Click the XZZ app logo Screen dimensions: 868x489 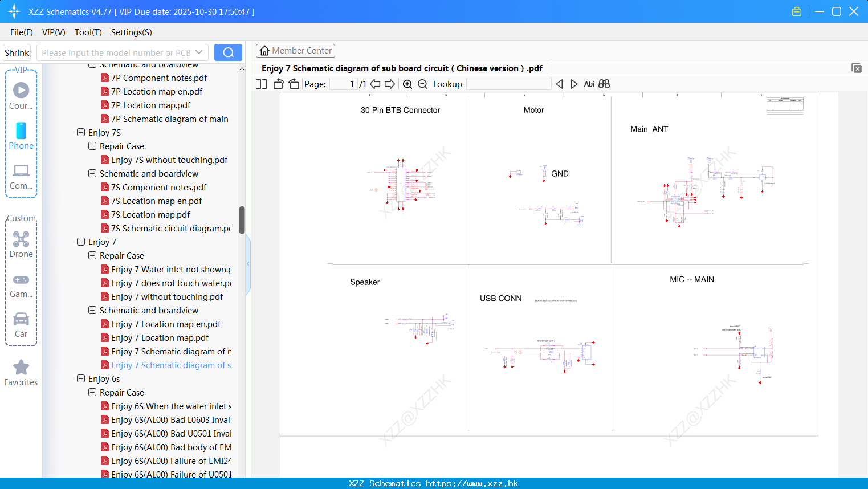click(14, 11)
